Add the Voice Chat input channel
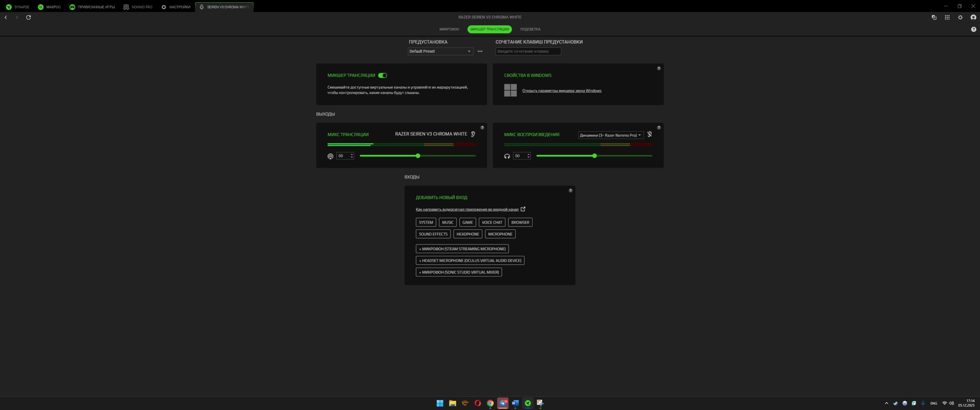The height and width of the screenshot is (410, 980). click(x=492, y=223)
